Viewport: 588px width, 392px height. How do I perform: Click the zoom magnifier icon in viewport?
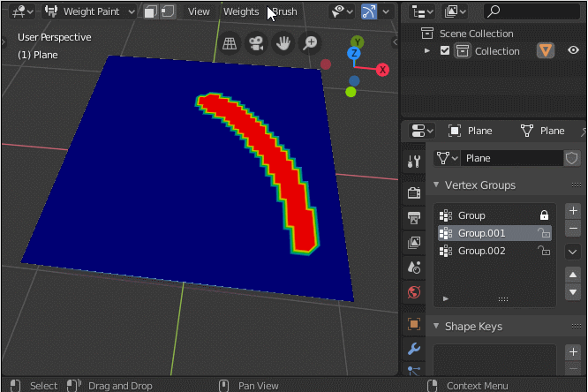tap(310, 43)
